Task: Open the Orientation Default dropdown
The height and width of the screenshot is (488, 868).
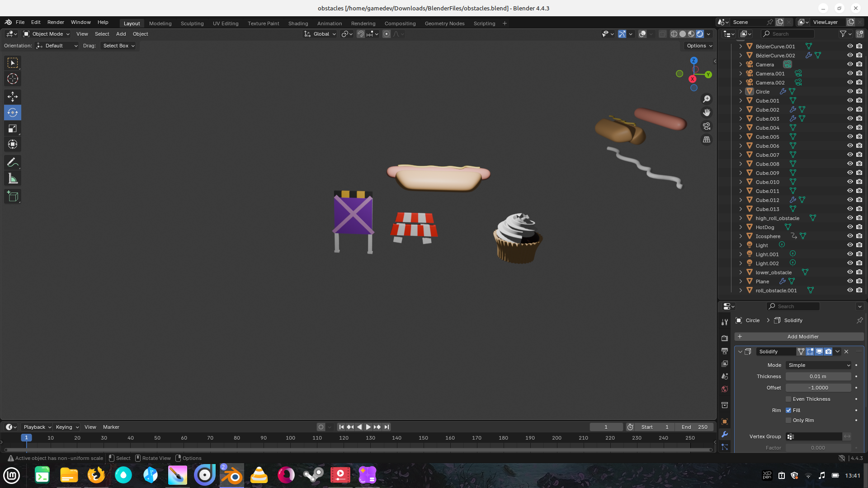Action: [57, 46]
